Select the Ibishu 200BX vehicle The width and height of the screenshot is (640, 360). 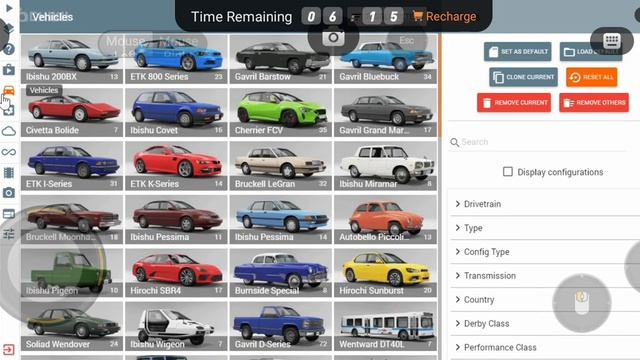tap(72, 59)
